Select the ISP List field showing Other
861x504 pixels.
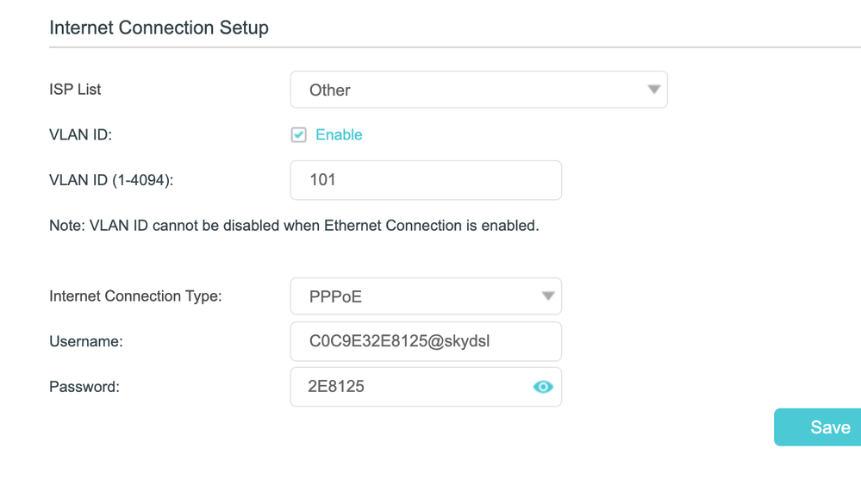point(465,90)
